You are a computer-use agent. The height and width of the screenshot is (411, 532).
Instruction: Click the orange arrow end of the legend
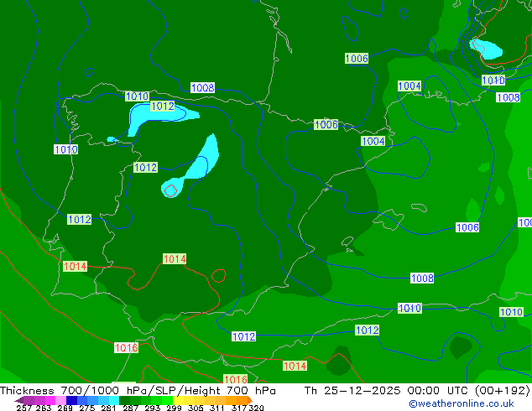tap(250, 400)
